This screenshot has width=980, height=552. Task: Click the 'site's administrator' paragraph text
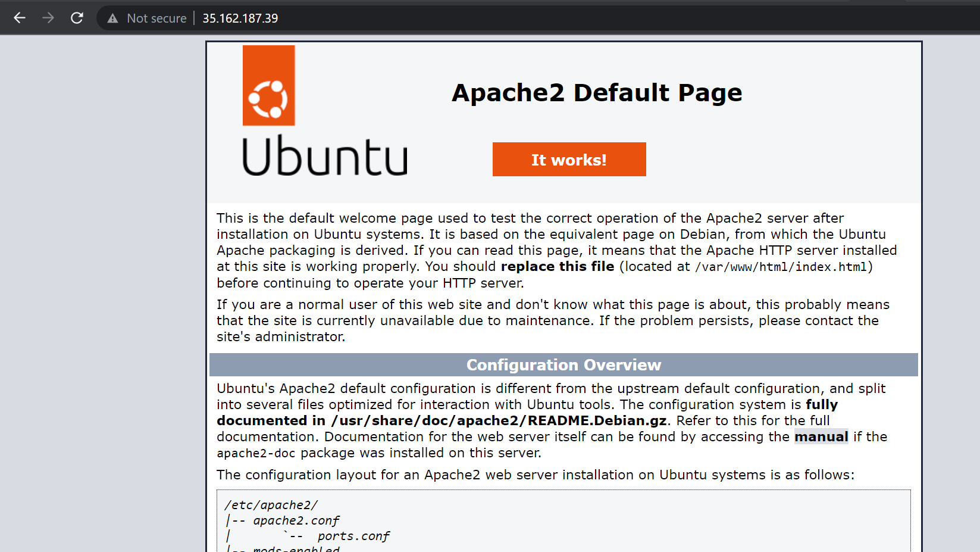tap(280, 337)
